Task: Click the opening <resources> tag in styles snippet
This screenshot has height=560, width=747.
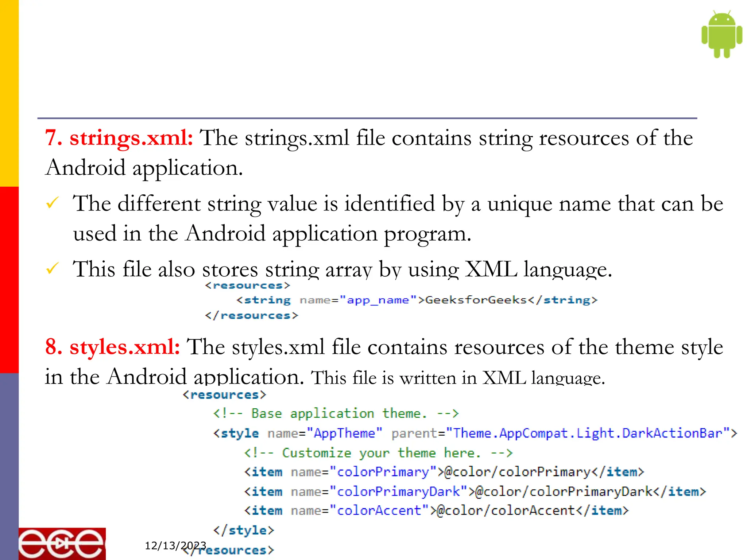Action: pos(224,395)
